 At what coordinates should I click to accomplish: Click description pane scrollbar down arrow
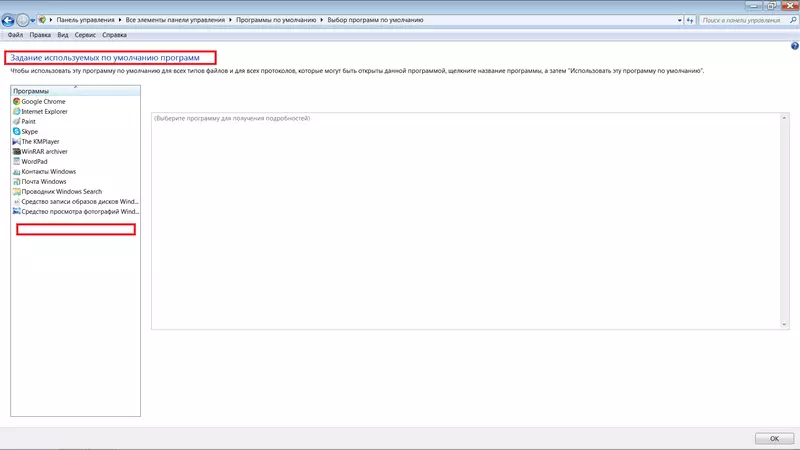[784, 324]
